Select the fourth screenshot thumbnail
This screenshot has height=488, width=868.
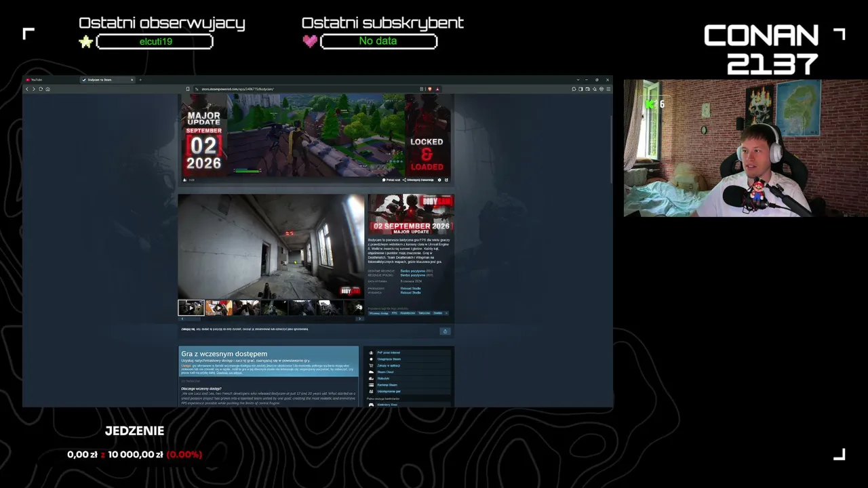coord(274,308)
